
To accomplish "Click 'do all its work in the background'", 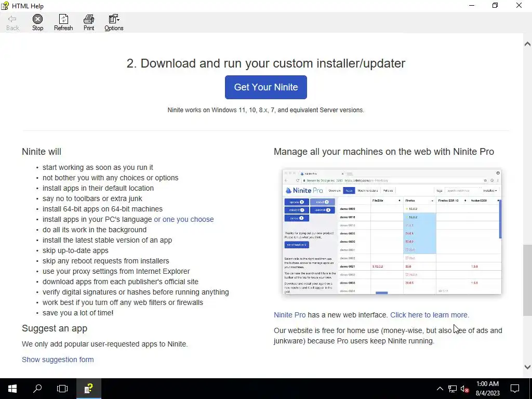I will coord(95,230).
